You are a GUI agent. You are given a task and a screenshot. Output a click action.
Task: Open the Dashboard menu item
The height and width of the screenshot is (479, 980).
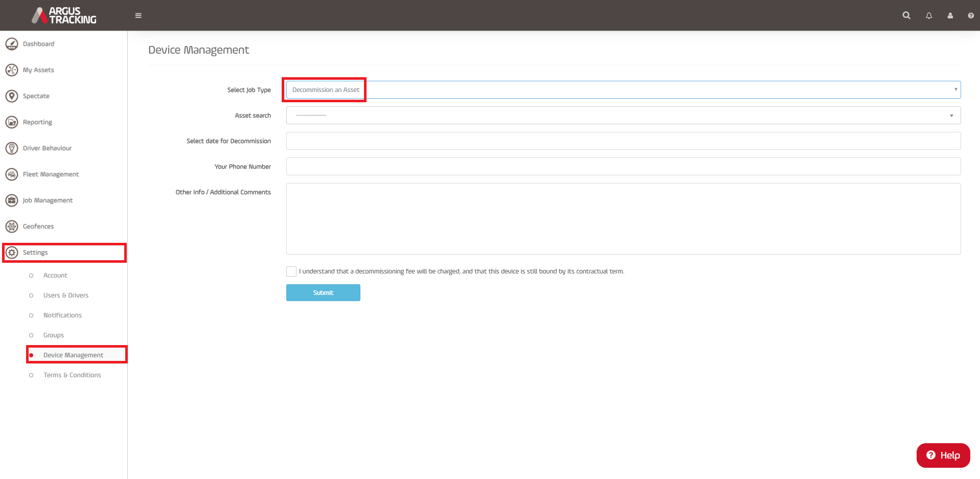[38, 44]
